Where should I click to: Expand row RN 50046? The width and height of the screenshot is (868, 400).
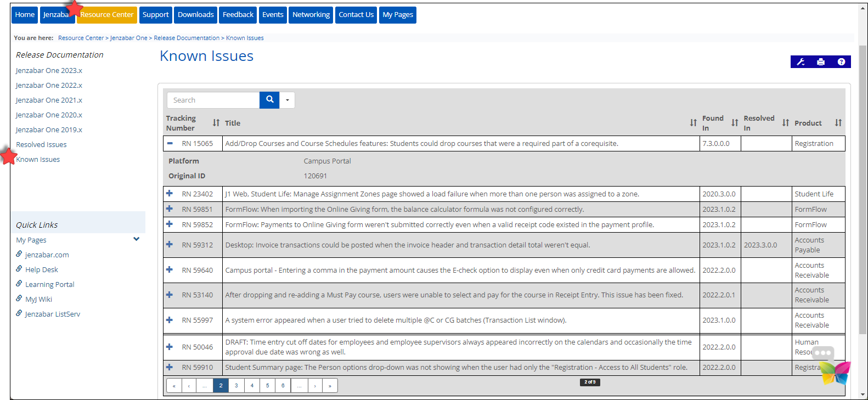[170, 347]
